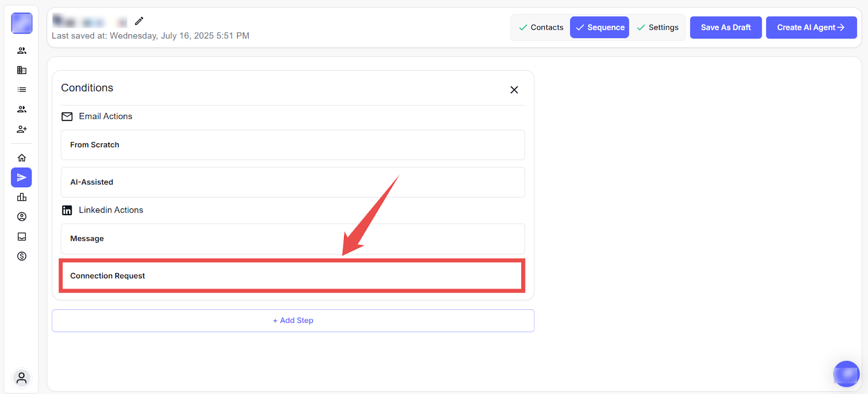Open the paper-plane campaigns icon in sidebar
Screen dimensions: 868x394
(x=22, y=177)
